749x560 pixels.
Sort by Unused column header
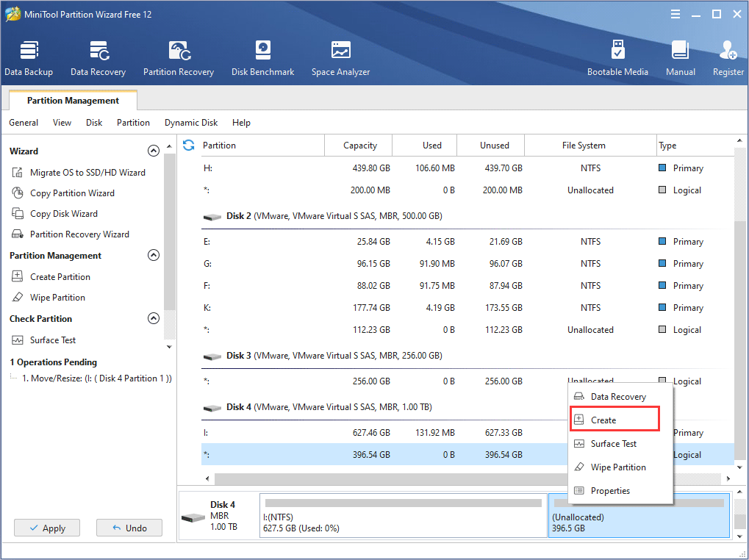(x=490, y=145)
